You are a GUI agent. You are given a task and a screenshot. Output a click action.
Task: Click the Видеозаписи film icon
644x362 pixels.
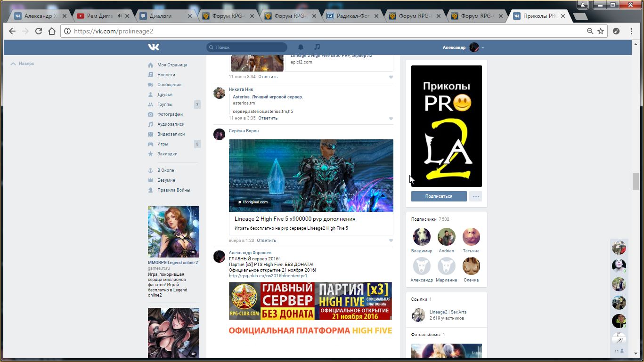[x=151, y=134]
